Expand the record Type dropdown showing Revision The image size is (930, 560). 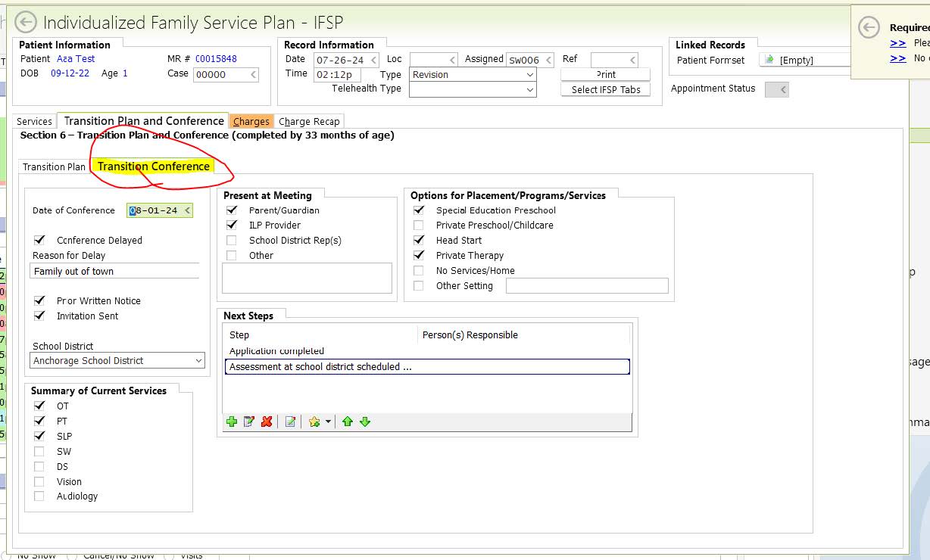(x=529, y=75)
